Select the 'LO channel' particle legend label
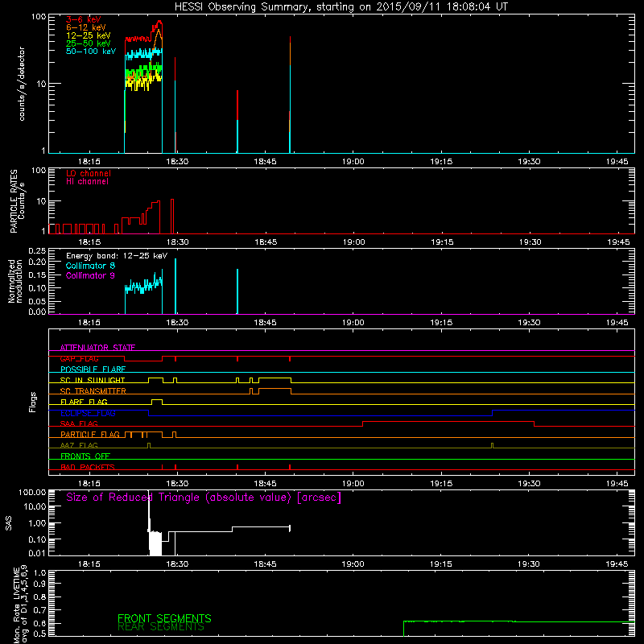Viewport: 644px width, 644px height. [89, 173]
